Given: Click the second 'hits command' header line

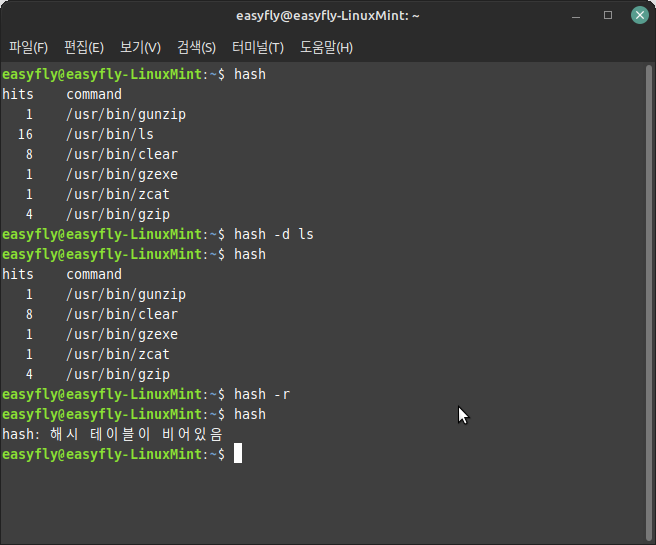Looking at the screenshot, I should tap(62, 274).
